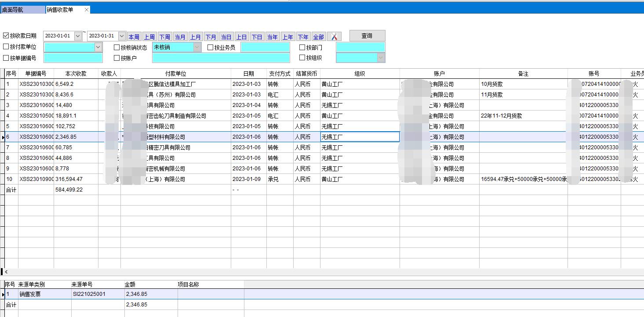Expand the end date 2023-01-31 dropdown
This screenshot has height=317, width=644.
click(x=122, y=36)
